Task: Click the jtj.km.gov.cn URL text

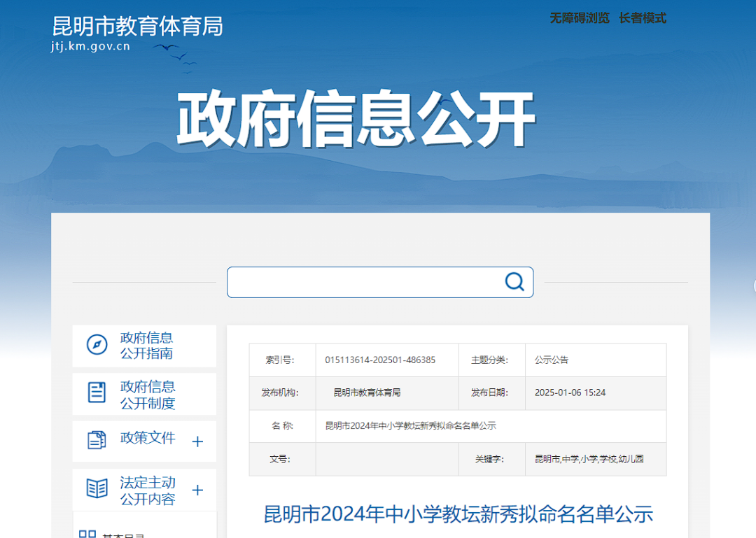Action: click(90, 46)
